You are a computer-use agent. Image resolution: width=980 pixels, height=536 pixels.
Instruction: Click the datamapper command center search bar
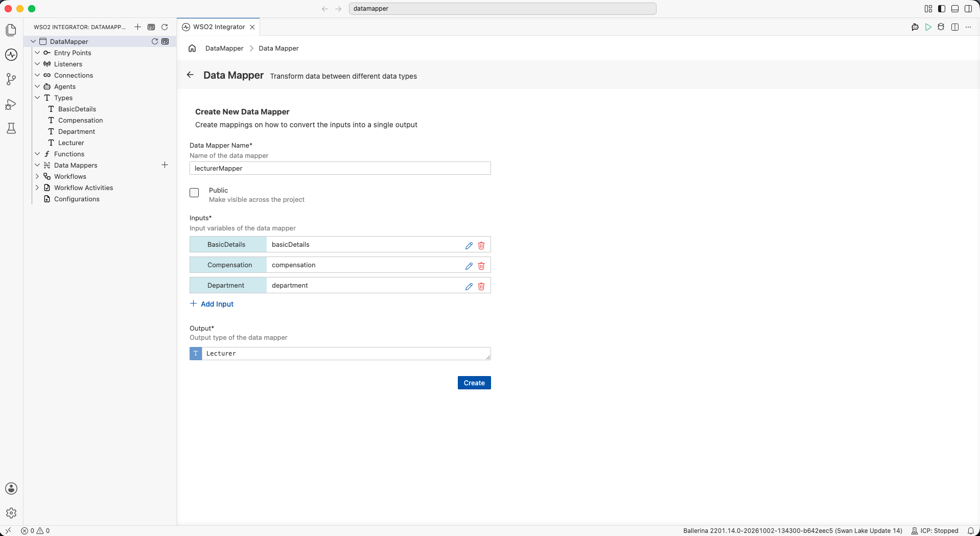502,9
